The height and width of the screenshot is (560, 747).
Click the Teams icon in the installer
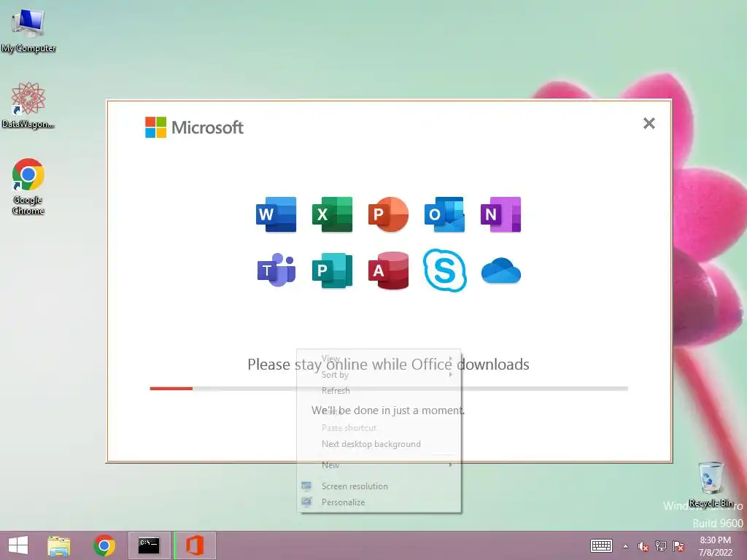276,271
